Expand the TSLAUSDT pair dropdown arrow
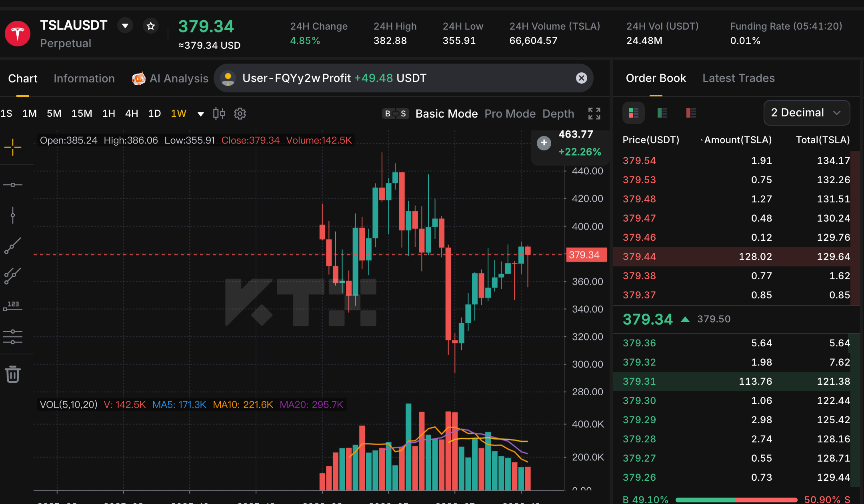 pyautogui.click(x=125, y=26)
